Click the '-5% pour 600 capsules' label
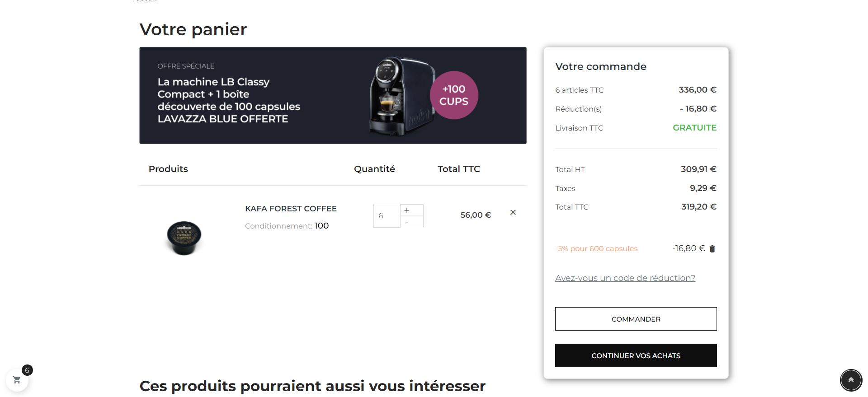The image size is (868, 397). click(x=596, y=249)
